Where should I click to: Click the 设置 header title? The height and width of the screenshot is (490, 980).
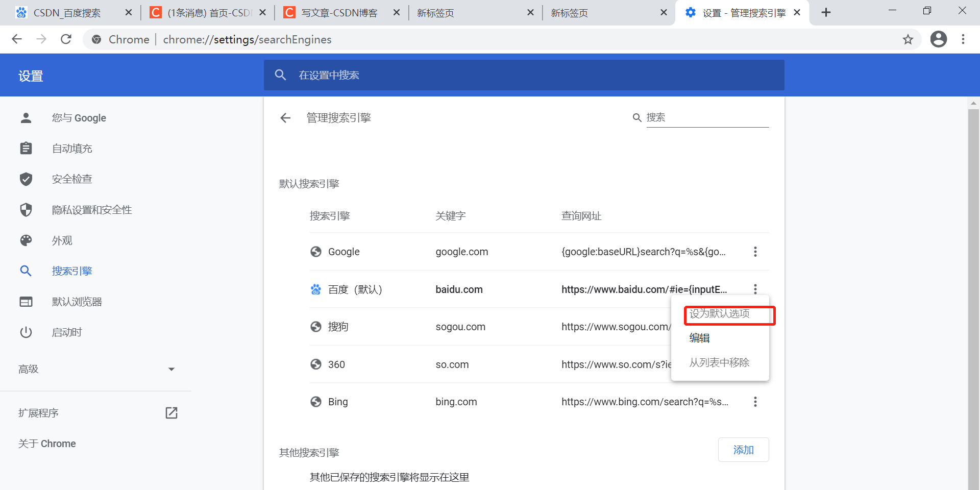coord(31,76)
